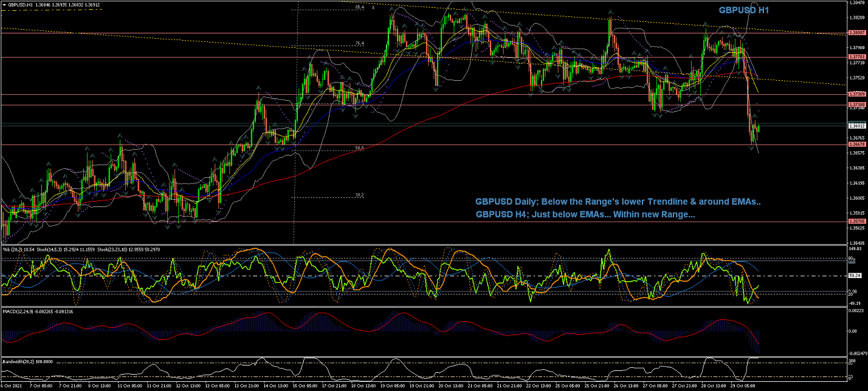Click the 1.37309 horizontal line price tag
Screen dimensions: 868x391
[856, 94]
